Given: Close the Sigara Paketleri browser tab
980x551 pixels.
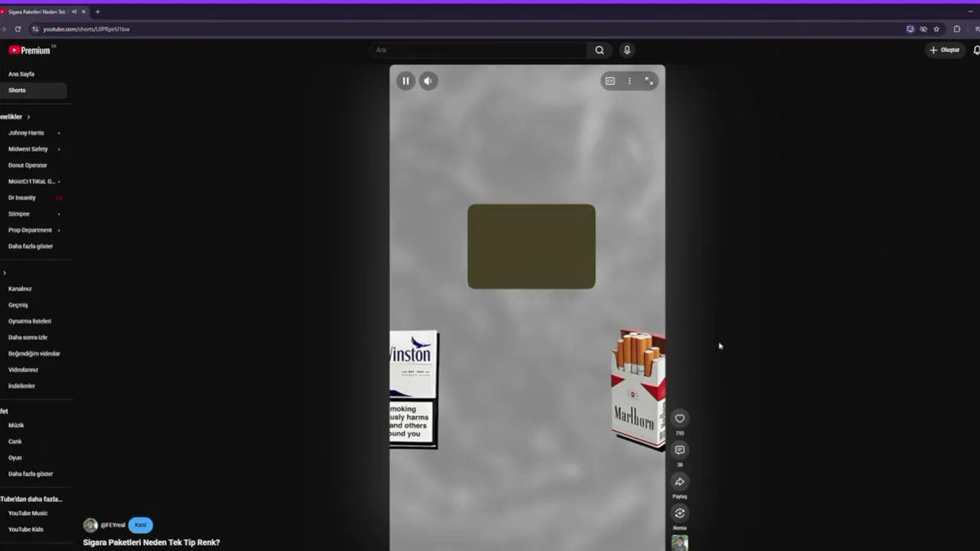Looking at the screenshot, I should 83,11.
